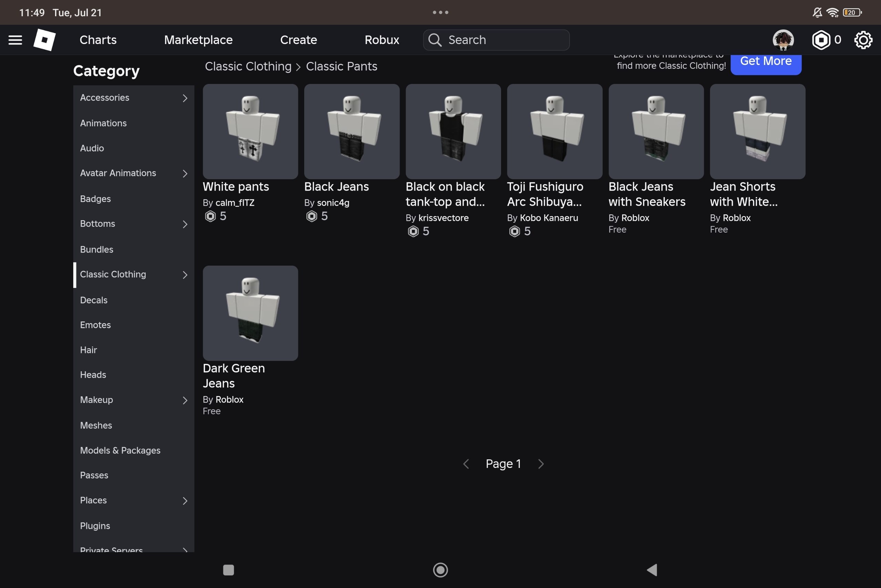Select the Bundles category

(134, 249)
